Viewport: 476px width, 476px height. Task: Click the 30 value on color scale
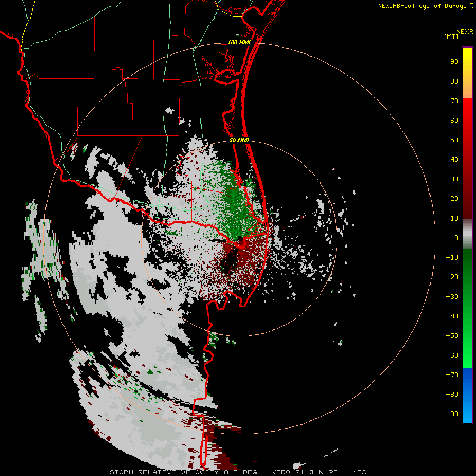click(x=454, y=179)
